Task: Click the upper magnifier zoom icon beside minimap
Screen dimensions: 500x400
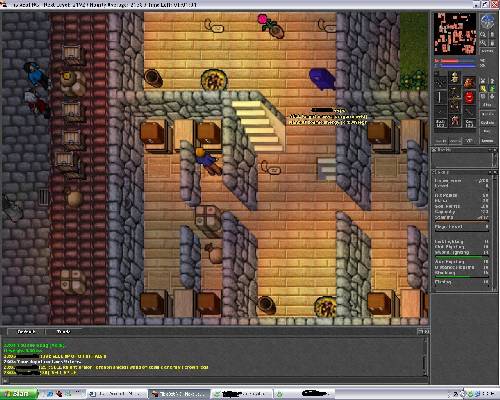Action: 483,34
